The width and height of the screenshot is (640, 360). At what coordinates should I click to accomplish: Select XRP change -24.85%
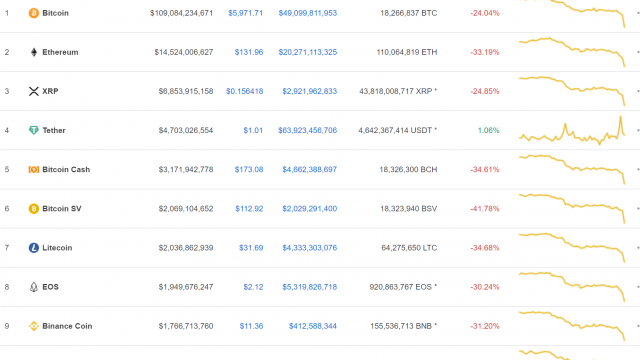click(x=485, y=91)
